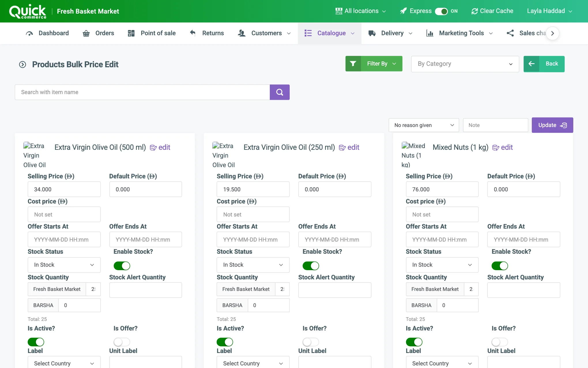Image resolution: width=588 pixels, height=368 pixels.
Task: Click edit link for Olive Oil (500 ml)
Action: tap(160, 147)
